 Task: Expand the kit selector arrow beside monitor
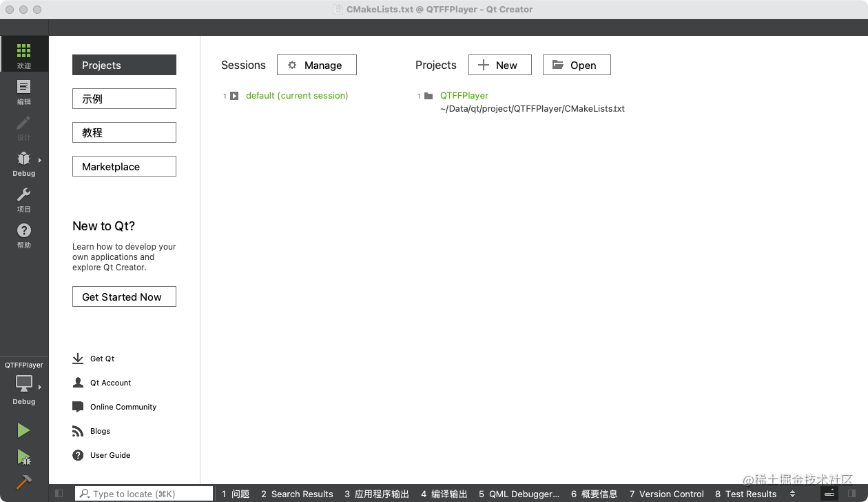[x=40, y=387]
